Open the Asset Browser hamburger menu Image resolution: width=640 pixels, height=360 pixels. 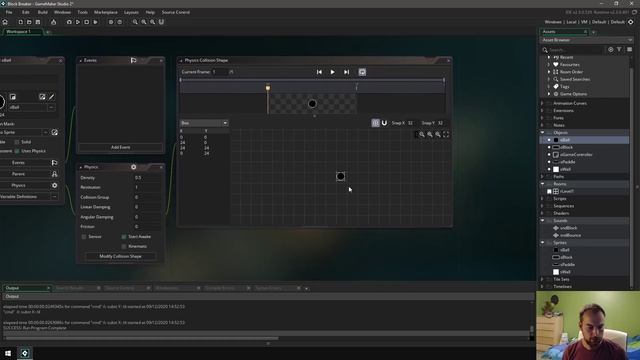(629, 49)
